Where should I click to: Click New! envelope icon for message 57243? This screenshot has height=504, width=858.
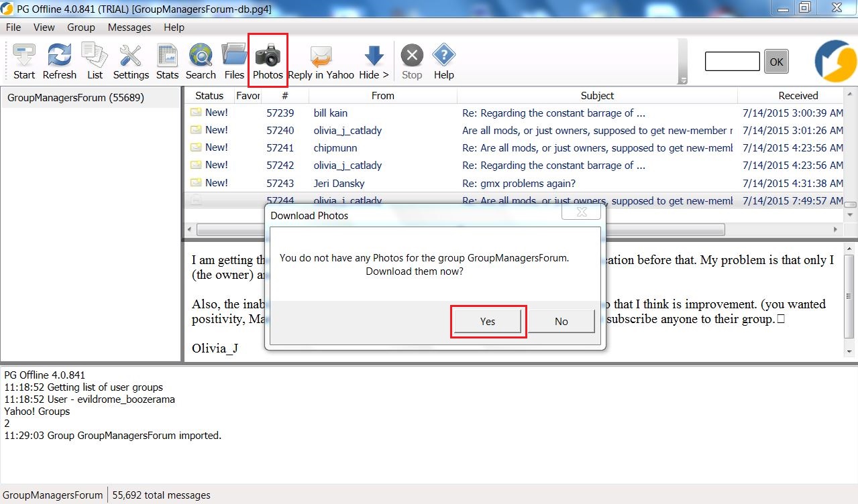click(196, 182)
